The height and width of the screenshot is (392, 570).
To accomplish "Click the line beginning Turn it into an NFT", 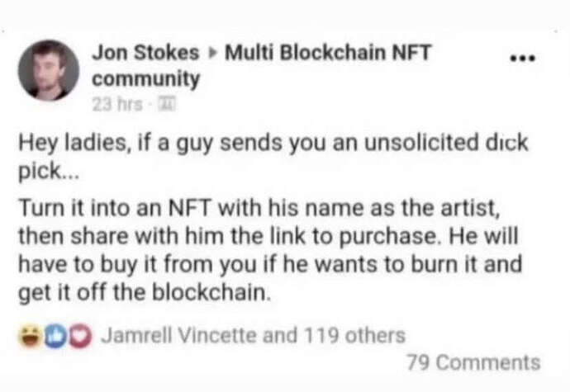I will pyautogui.click(x=259, y=209).
